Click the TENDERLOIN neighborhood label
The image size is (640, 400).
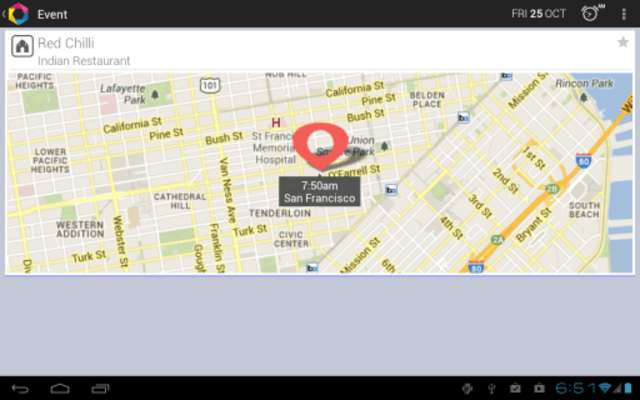(x=280, y=213)
